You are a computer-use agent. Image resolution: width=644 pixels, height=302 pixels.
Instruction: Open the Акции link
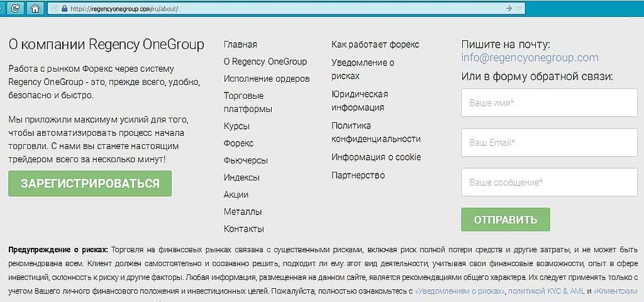[236, 194]
